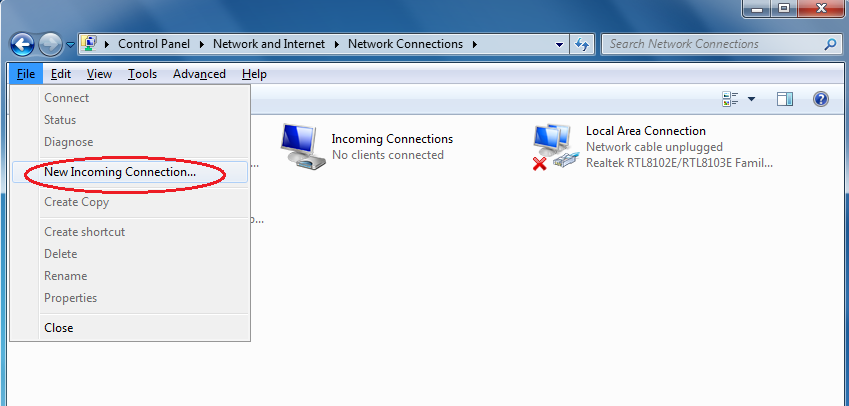Expand chevron after Network and Internet

point(337,44)
